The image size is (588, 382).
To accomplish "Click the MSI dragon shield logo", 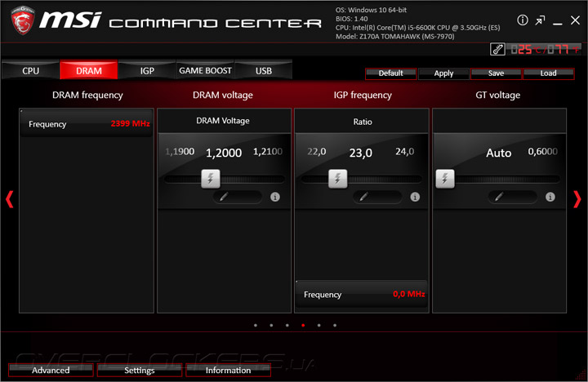I will click(x=23, y=20).
